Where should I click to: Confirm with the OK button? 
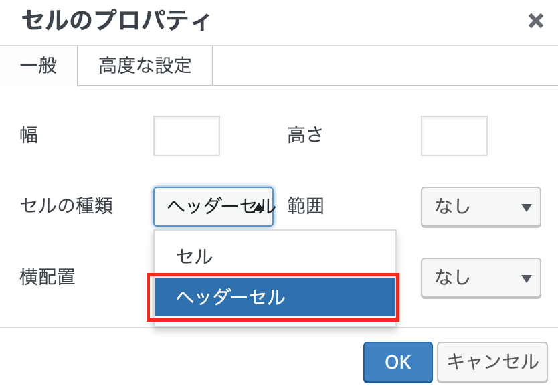tap(398, 362)
